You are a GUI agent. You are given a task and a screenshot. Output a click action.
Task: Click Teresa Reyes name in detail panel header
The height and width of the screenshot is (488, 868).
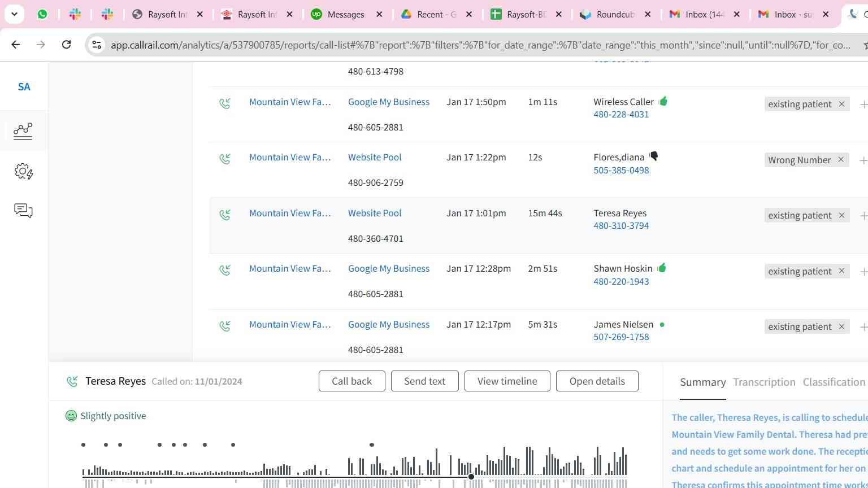click(x=115, y=381)
